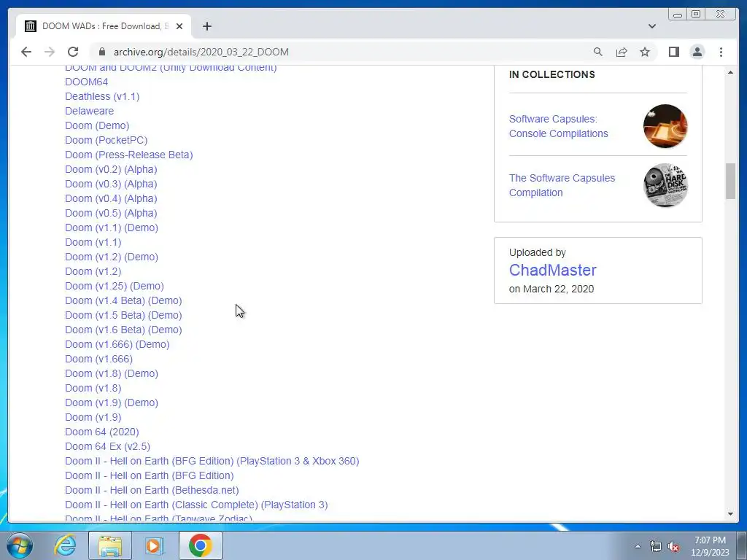Open Doom (PocketPC) link
747x560 pixels.
click(107, 140)
